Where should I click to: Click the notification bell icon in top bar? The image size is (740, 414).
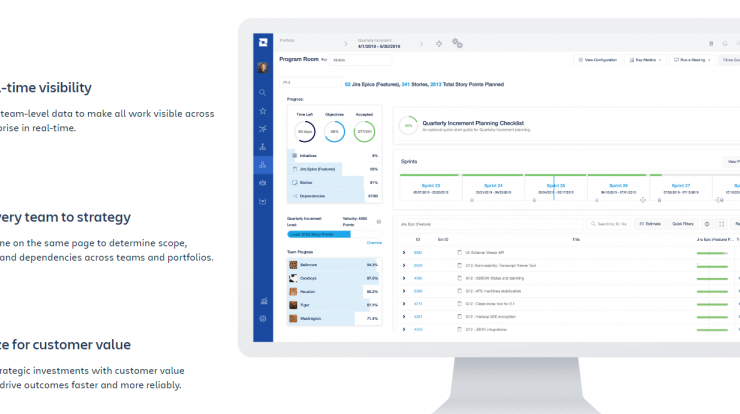coord(725,43)
